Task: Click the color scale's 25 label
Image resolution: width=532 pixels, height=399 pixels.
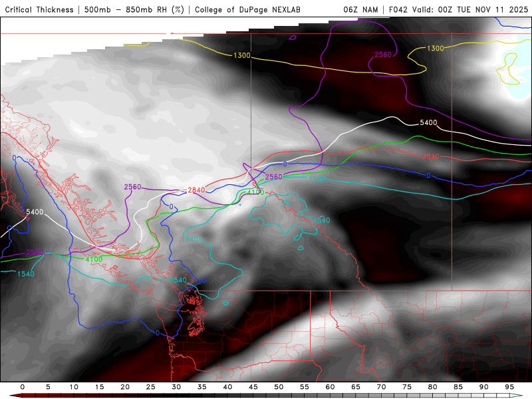Action: tap(151, 387)
